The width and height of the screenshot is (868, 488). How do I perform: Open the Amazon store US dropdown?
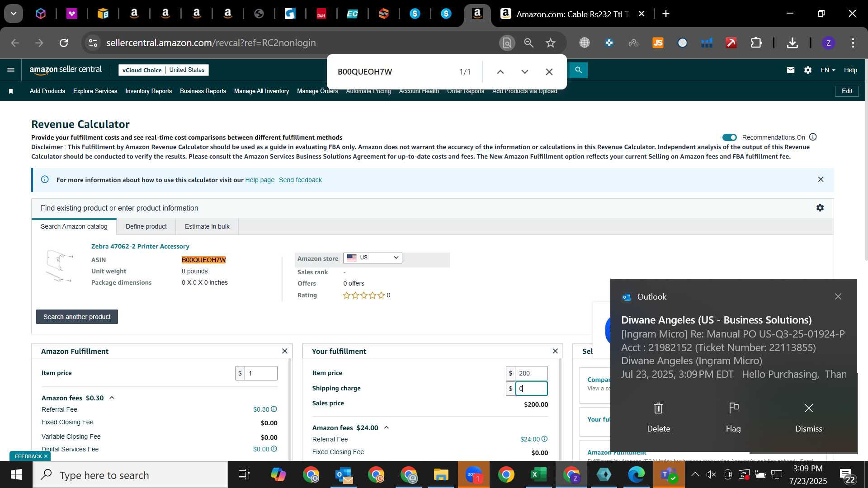[373, 258]
